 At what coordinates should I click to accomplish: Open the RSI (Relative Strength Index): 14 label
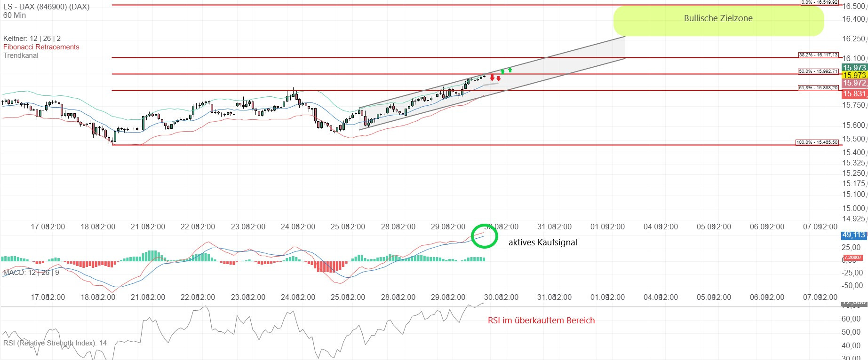pos(55,343)
